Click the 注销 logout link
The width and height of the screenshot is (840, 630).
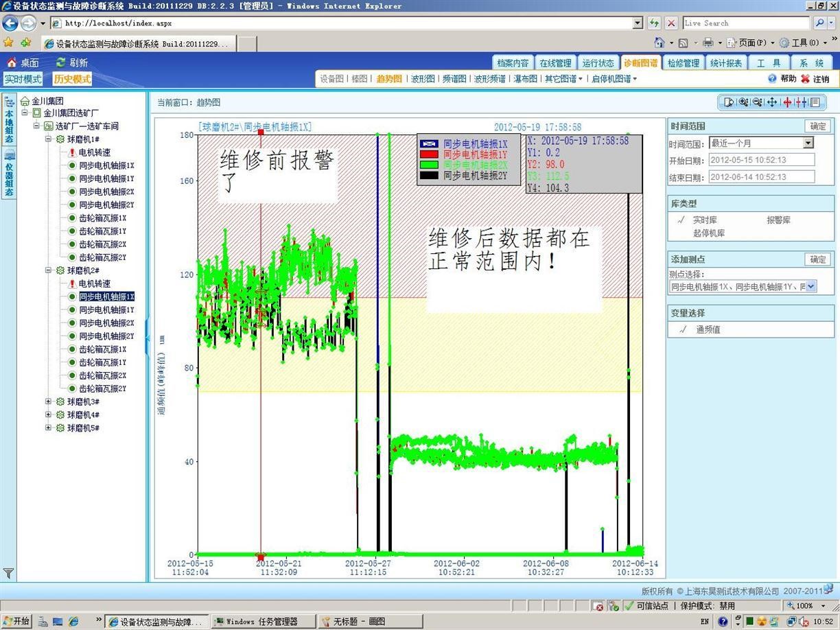(x=820, y=79)
